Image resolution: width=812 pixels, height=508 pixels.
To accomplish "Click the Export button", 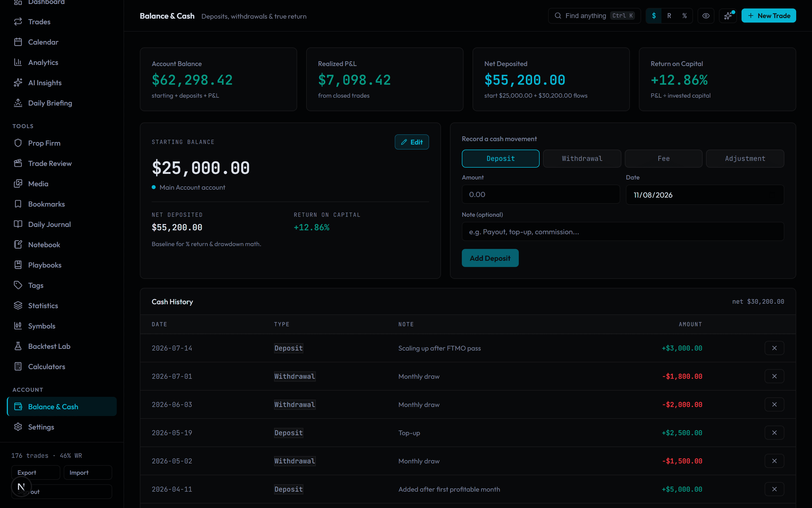I will [x=36, y=472].
